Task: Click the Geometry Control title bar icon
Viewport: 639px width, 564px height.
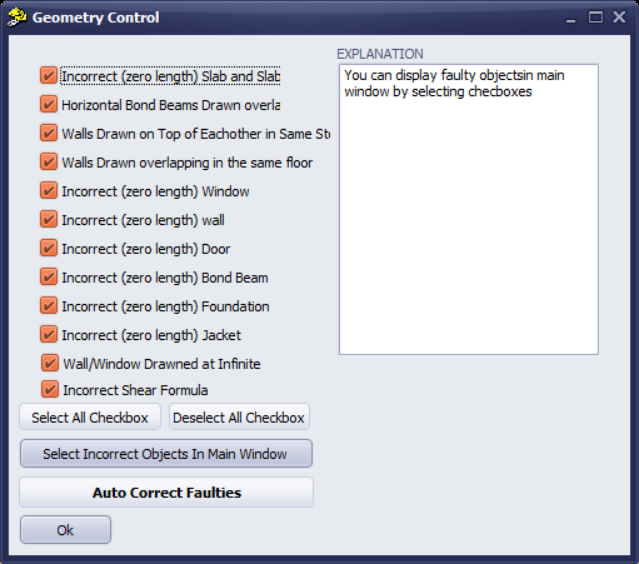Action: point(17,17)
